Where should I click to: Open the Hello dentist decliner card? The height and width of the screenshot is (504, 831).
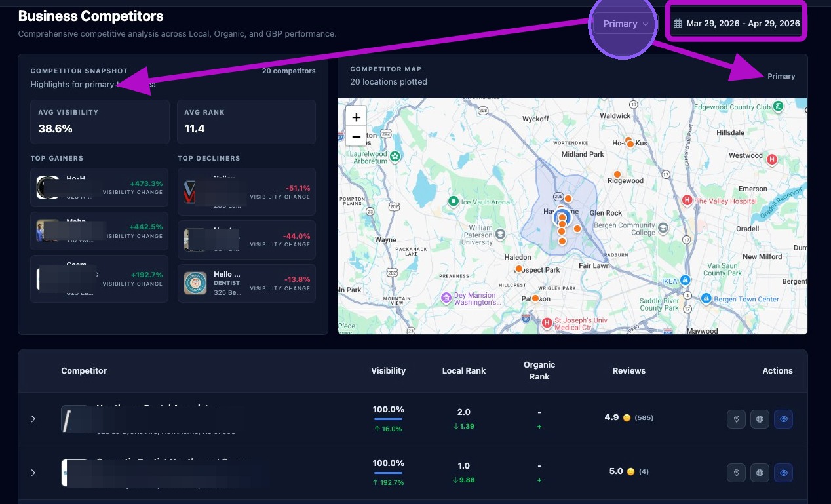246,283
